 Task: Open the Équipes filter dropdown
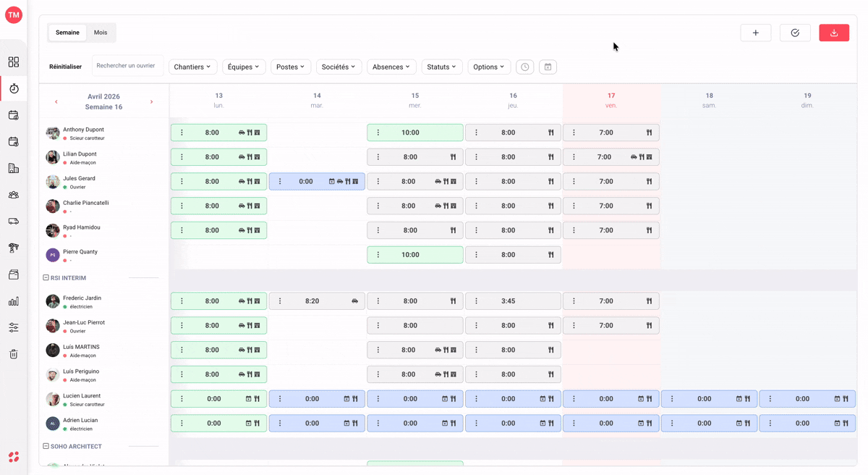click(x=244, y=67)
